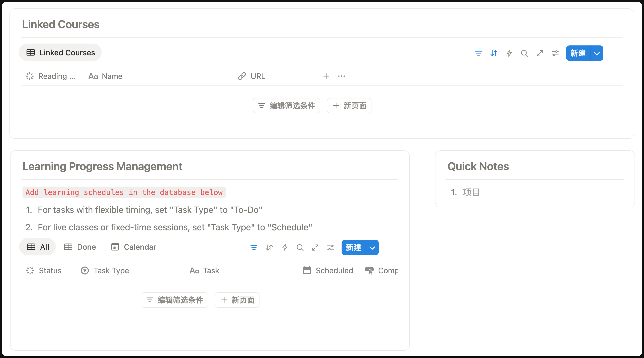
Task: Expand dropdown arrow beside Linked Courses 新建 button
Action: click(597, 53)
